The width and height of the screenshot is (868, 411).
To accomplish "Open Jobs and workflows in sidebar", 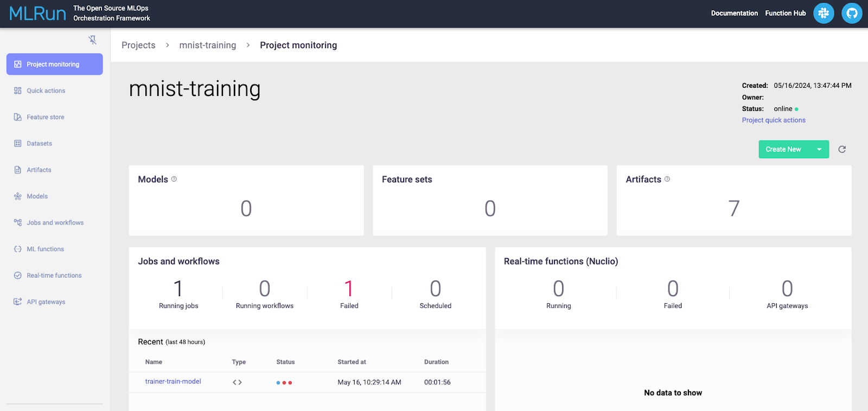I will pyautogui.click(x=55, y=223).
